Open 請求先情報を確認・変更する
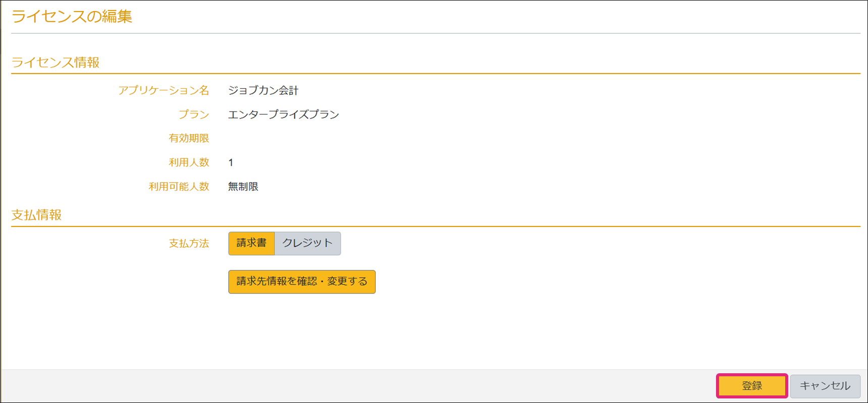The height and width of the screenshot is (403, 868). coord(301,281)
